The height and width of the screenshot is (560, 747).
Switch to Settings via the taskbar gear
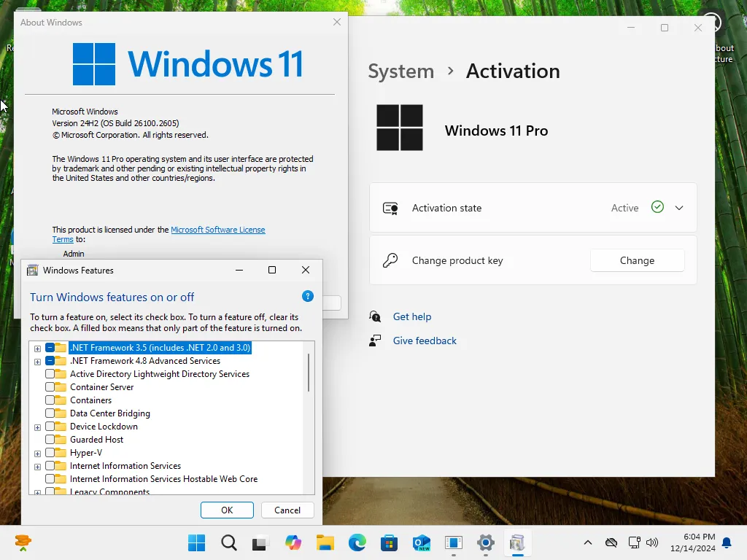point(485,542)
